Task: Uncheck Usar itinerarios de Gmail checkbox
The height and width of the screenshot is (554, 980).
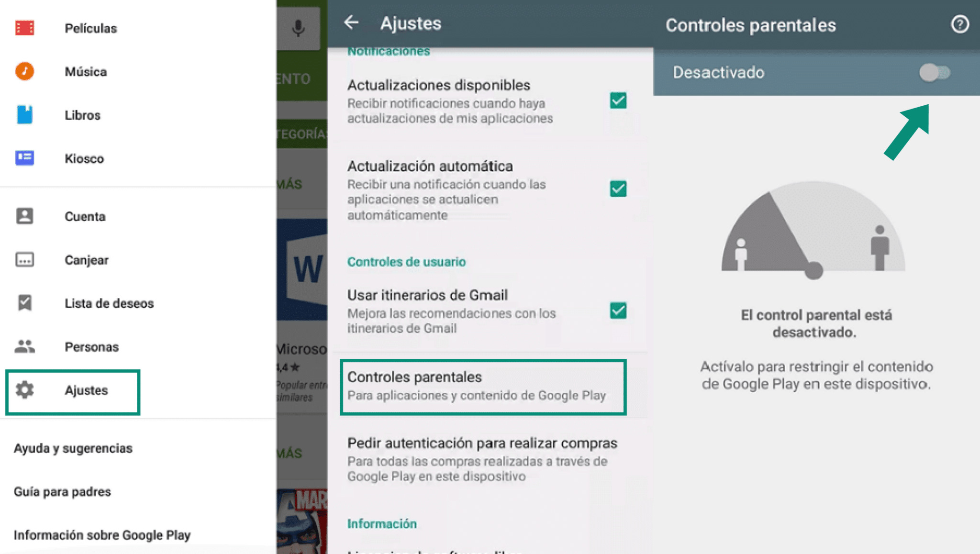Action: [x=618, y=310]
